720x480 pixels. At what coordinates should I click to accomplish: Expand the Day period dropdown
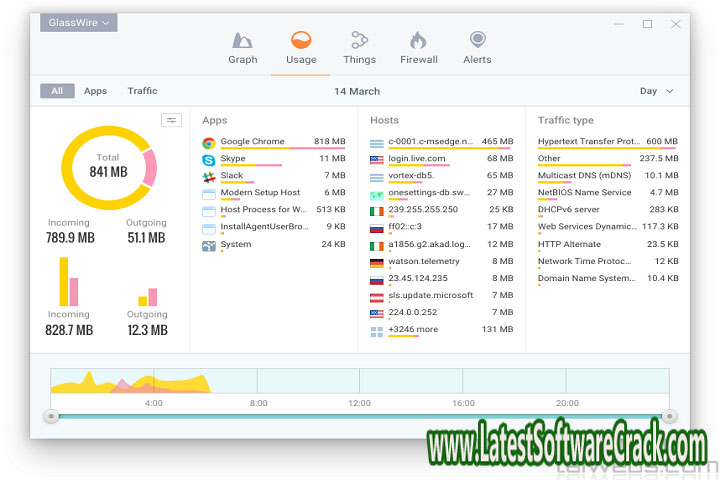[x=657, y=91]
